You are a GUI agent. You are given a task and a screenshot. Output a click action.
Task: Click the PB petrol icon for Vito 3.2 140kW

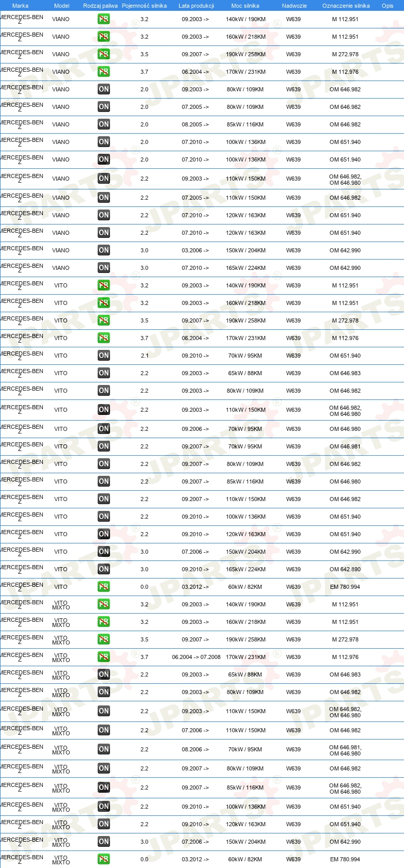click(x=104, y=285)
